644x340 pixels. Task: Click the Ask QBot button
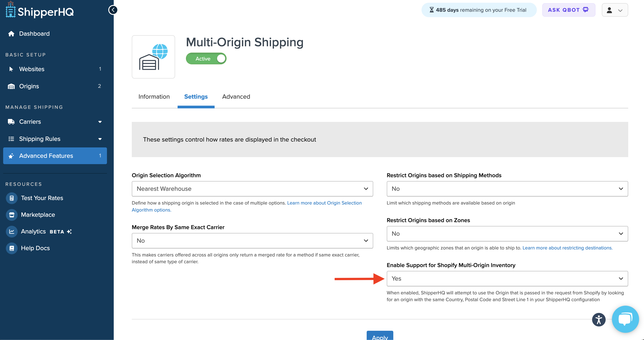568,10
